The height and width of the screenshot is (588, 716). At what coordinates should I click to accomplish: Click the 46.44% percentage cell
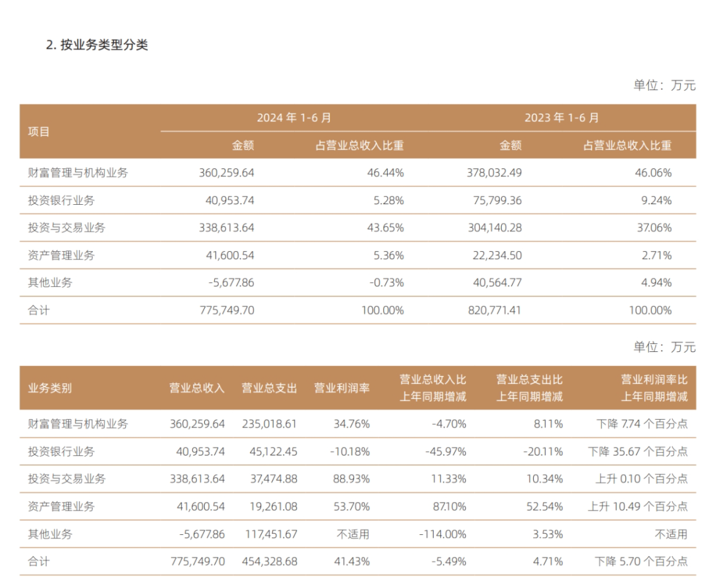pyautogui.click(x=386, y=173)
